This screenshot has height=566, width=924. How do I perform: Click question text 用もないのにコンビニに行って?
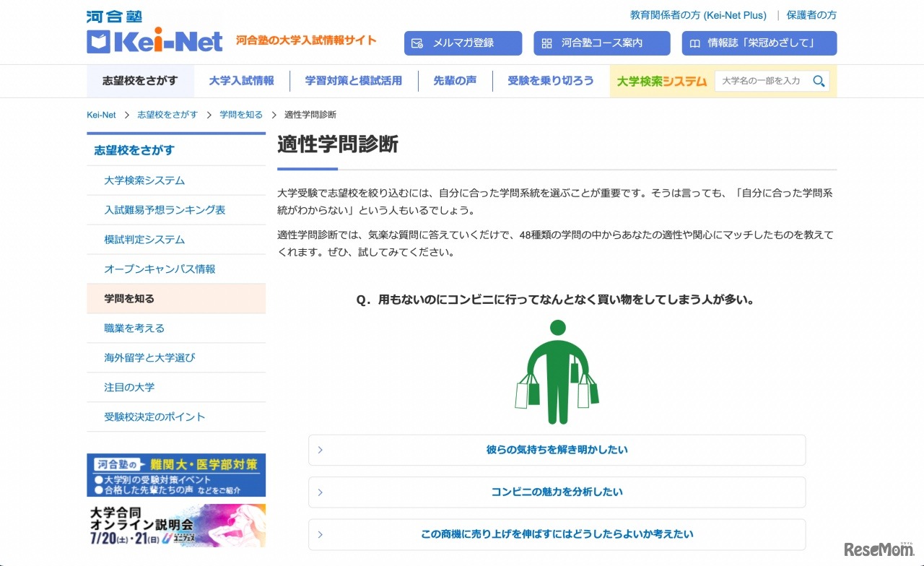[x=556, y=300]
